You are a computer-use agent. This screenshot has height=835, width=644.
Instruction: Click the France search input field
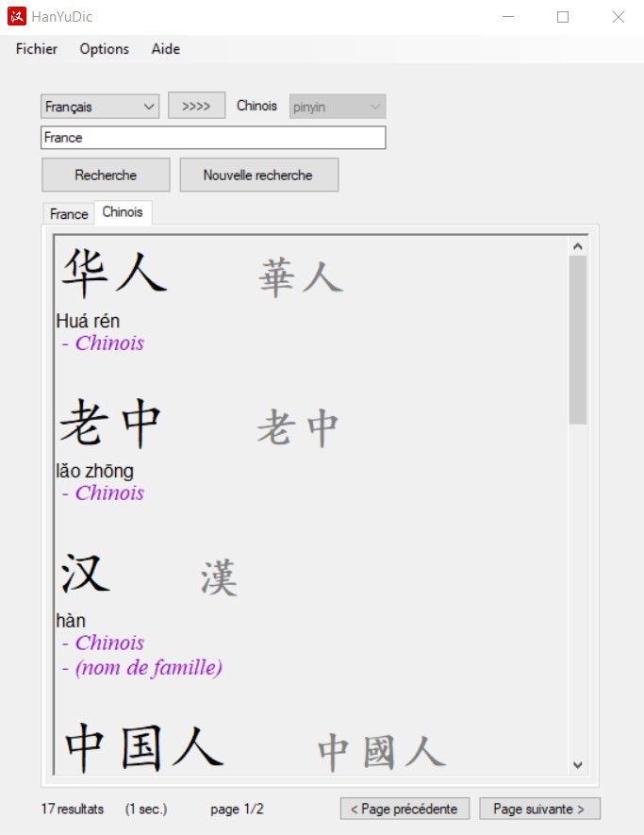[213, 138]
